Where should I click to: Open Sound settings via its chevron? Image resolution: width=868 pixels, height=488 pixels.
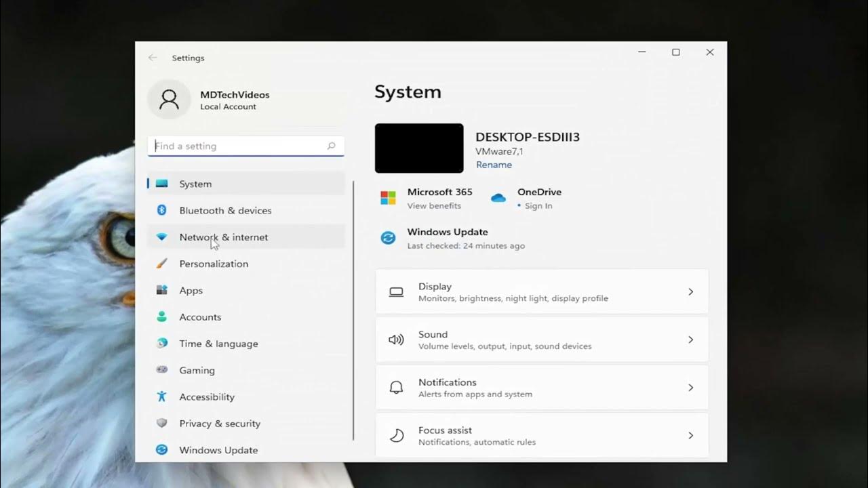(x=690, y=340)
